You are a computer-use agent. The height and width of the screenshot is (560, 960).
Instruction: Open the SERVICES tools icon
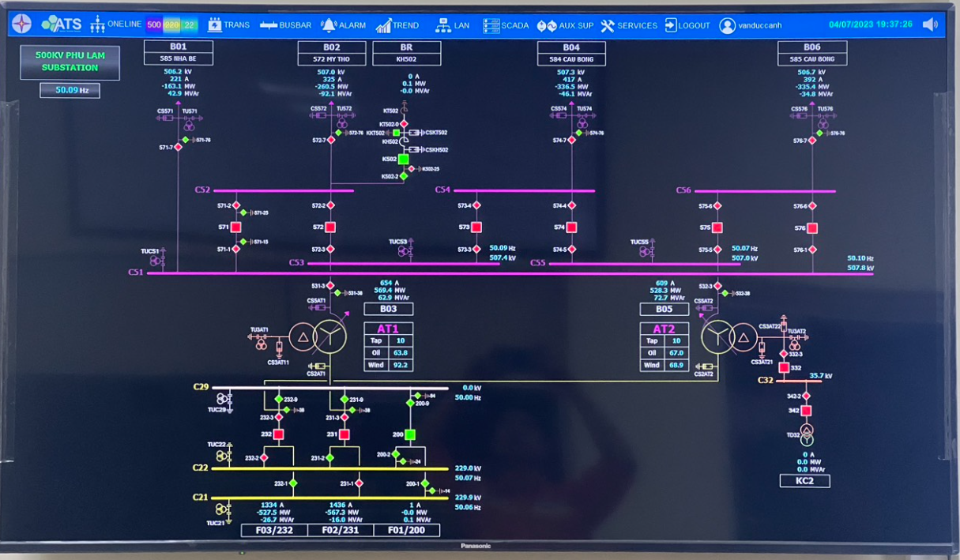tap(607, 25)
